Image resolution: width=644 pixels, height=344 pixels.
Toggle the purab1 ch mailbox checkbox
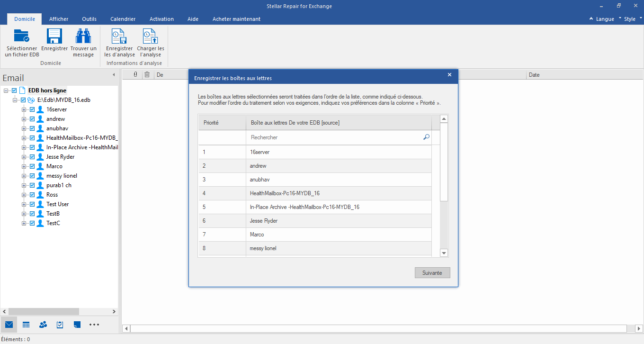click(32, 185)
